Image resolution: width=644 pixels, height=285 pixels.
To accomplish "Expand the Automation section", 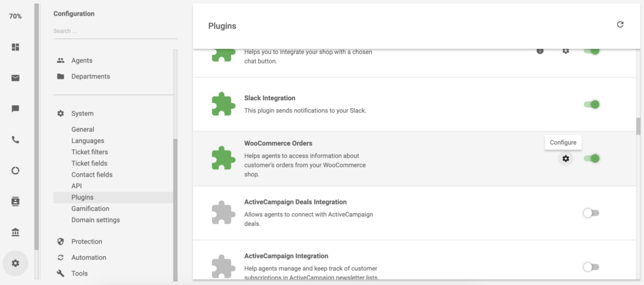I will click(89, 257).
